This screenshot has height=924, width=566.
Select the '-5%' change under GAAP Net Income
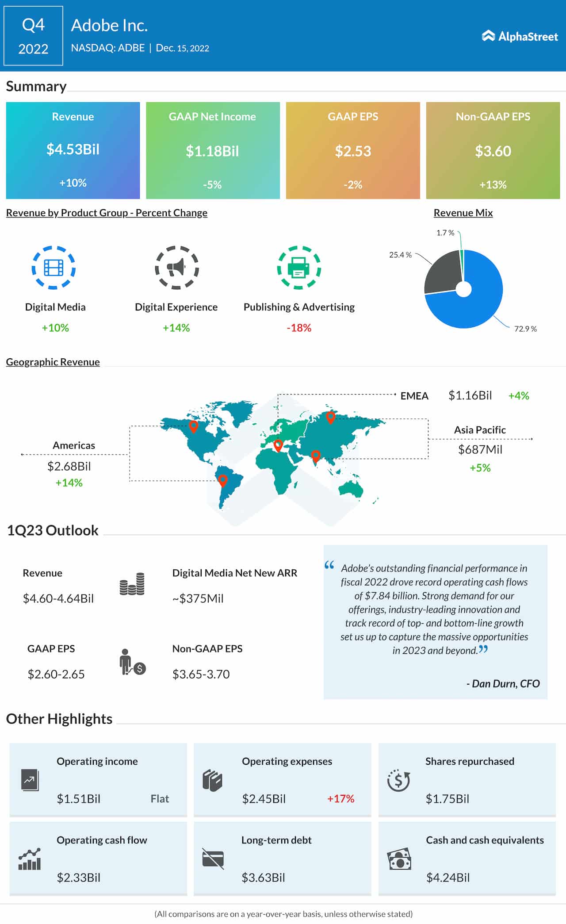(x=212, y=184)
